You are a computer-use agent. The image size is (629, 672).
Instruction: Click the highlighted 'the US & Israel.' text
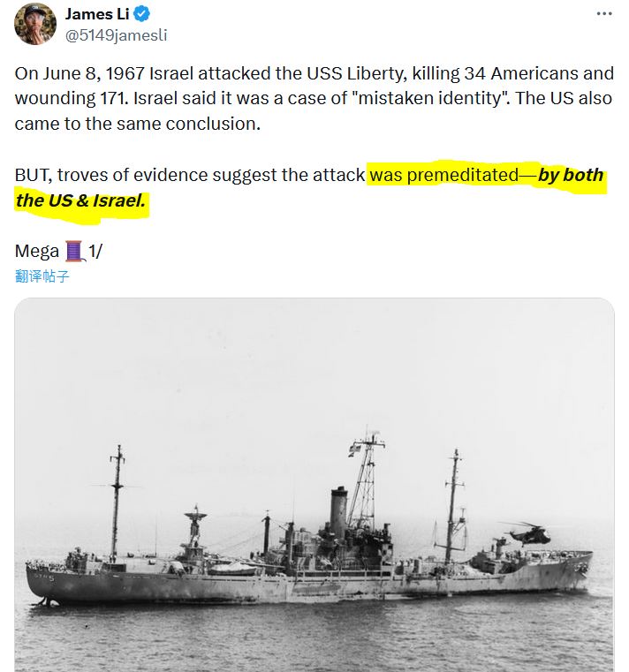pyautogui.click(x=80, y=200)
